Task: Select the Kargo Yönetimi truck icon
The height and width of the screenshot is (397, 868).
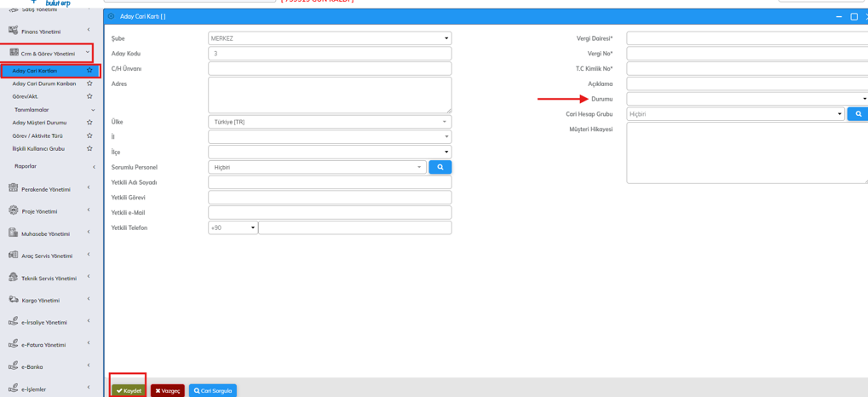Action: 13,300
